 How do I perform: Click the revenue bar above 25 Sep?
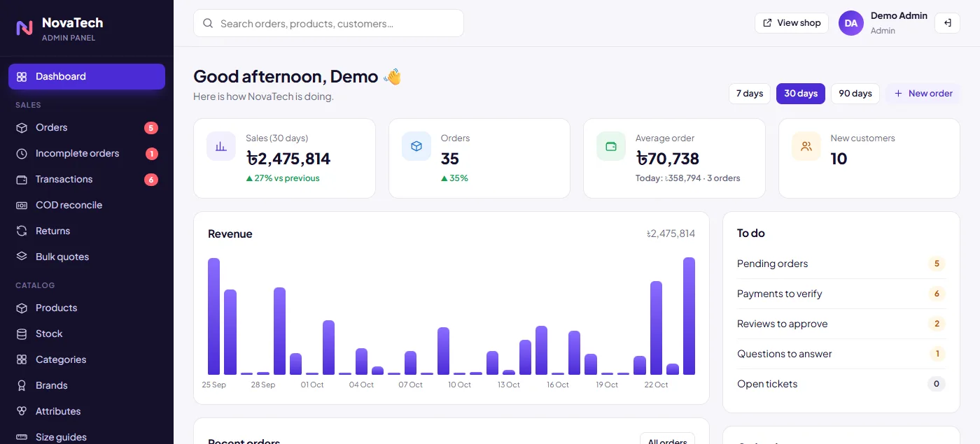213,317
